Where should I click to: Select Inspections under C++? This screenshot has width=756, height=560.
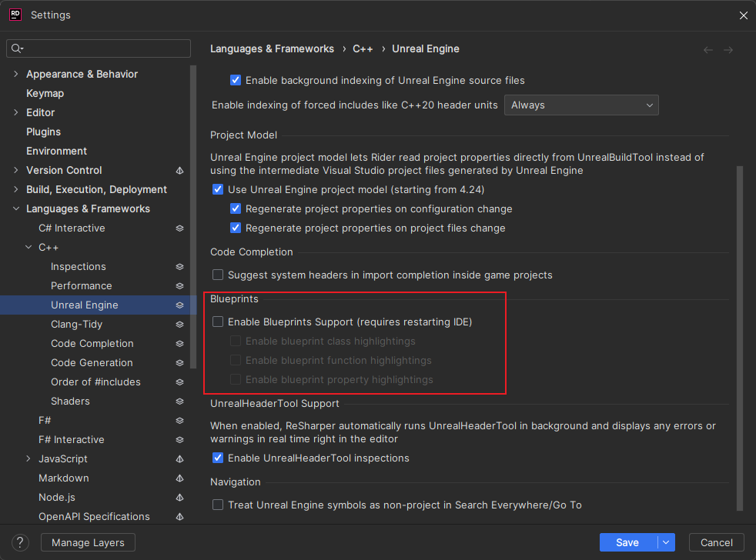point(78,267)
